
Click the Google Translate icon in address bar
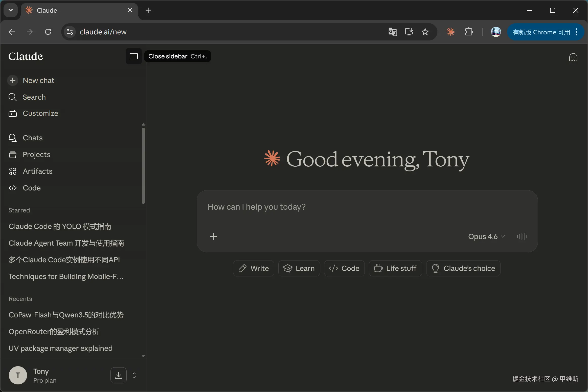[393, 32]
